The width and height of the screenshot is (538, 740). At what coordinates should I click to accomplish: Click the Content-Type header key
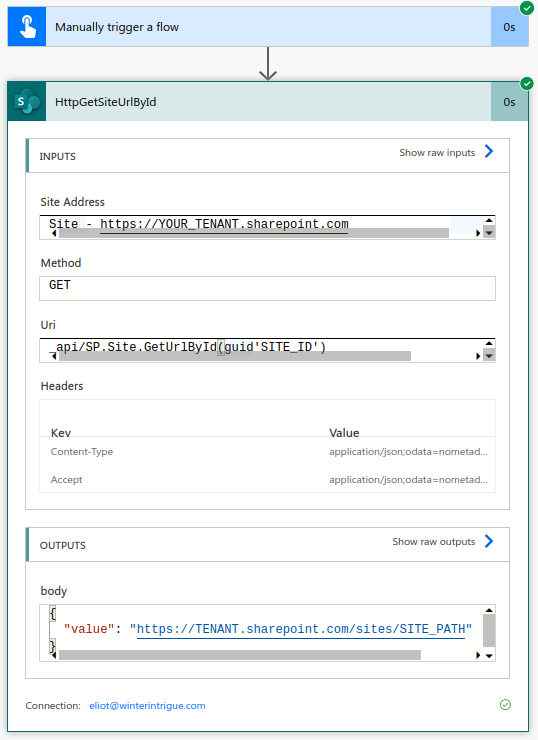tap(82, 452)
